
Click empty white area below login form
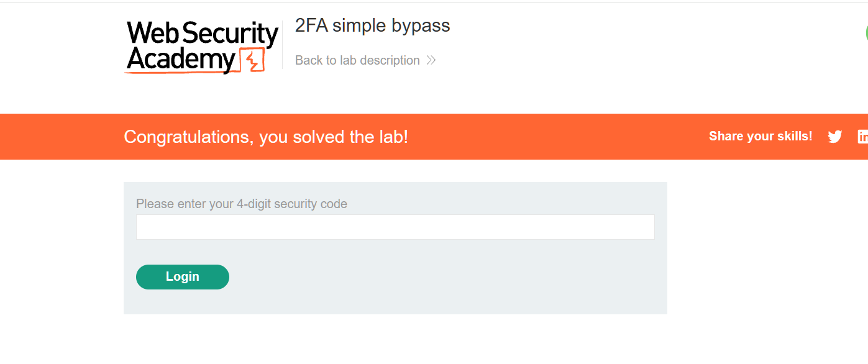[x=395, y=340]
